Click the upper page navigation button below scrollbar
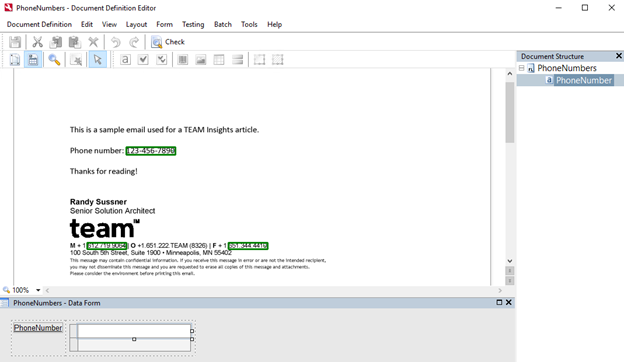 (x=510, y=271)
